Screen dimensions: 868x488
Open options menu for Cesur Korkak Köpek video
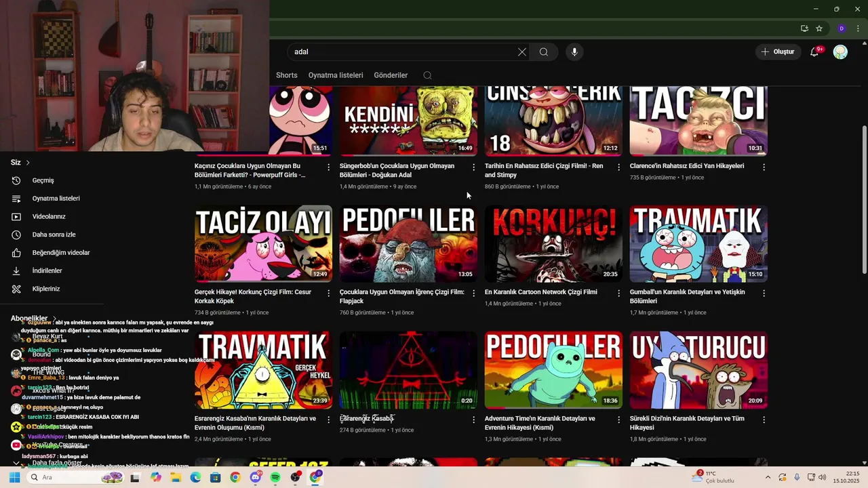(x=329, y=293)
